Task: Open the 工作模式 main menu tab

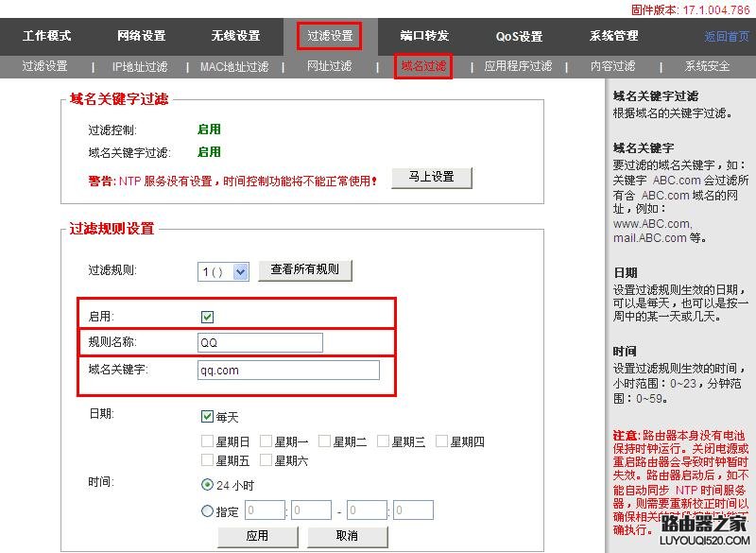Action: 46,36
